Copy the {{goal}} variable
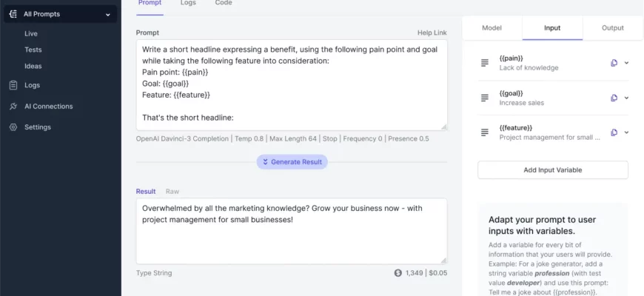 tap(614, 98)
